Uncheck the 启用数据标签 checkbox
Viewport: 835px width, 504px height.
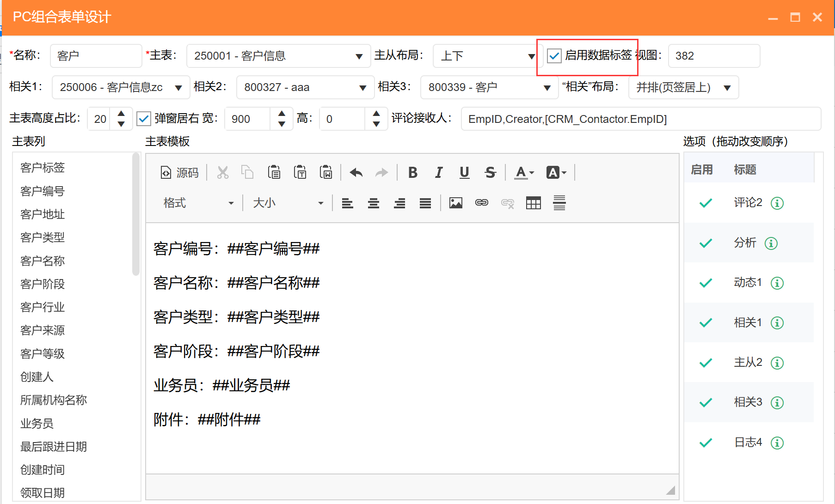tap(554, 56)
